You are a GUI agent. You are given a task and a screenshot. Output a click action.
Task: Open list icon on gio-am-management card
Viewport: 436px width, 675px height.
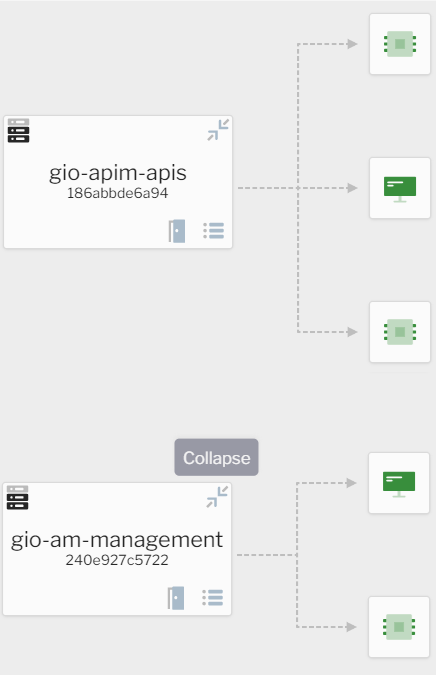(213, 598)
